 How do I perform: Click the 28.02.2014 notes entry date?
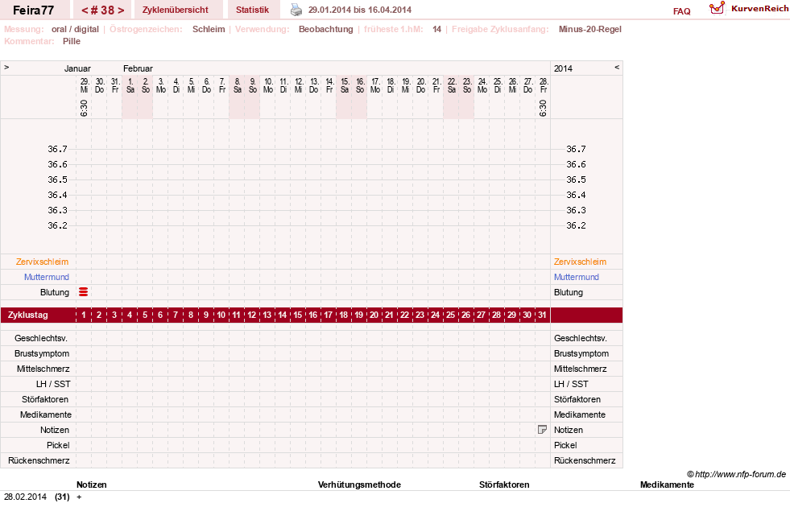pos(25,497)
